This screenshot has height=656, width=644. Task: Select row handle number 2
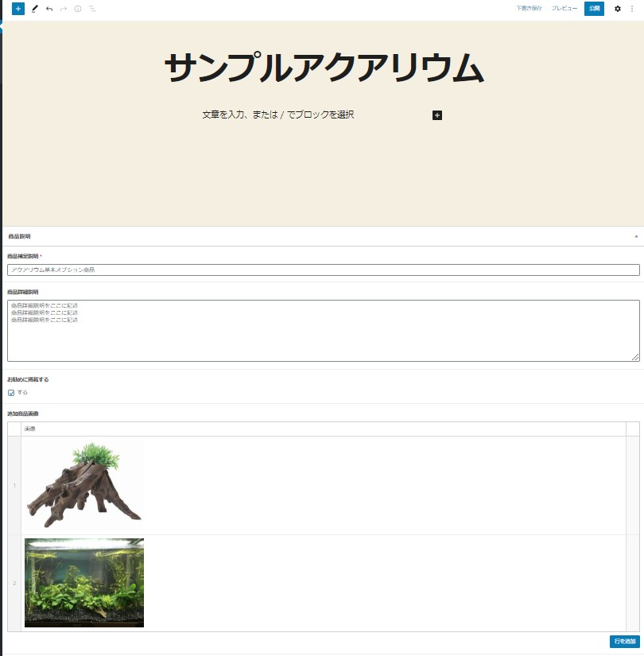(14, 583)
